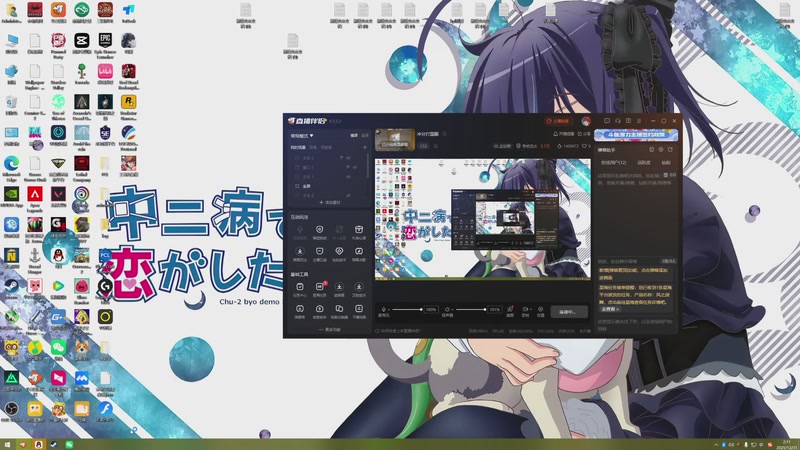This screenshot has width=800, height=450.
Task: Open the house-shaped room manager assistant tool
Action: click(x=319, y=309)
